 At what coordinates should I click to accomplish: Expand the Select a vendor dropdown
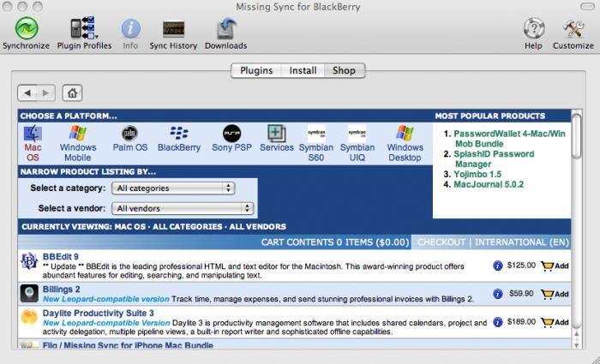(x=182, y=208)
